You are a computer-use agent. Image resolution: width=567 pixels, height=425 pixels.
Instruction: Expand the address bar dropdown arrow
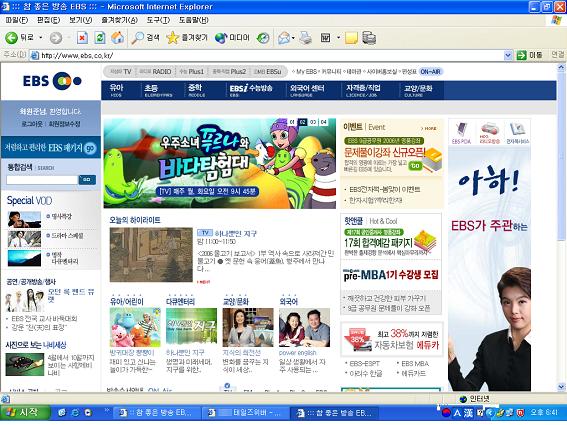click(x=508, y=55)
